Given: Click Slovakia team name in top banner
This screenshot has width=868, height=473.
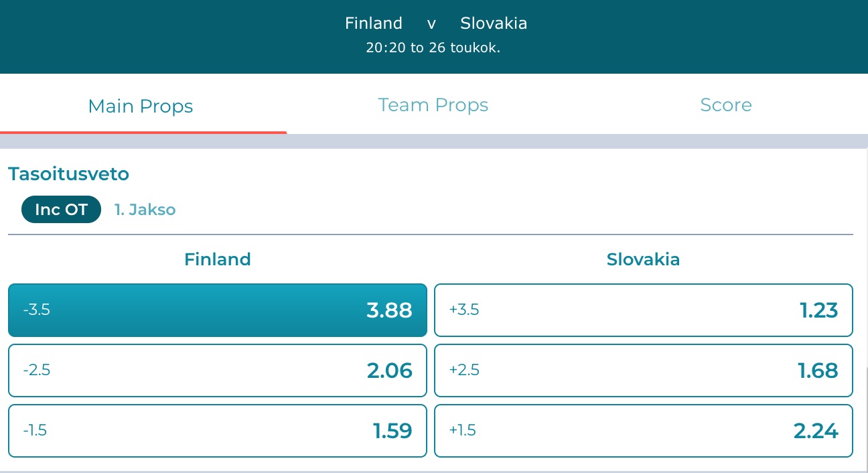Looking at the screenshot, I should click(x=494, y=23).
